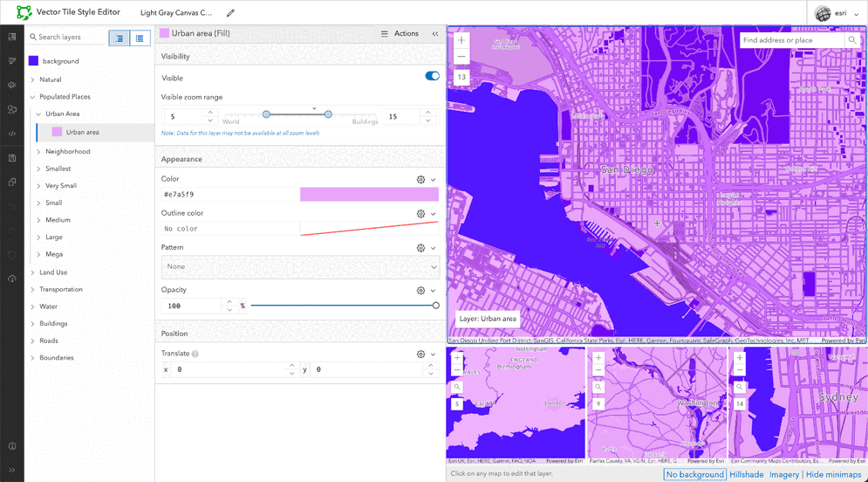This screenshot has width=868, height=482.
Task: Increase the minimum zoom stepper value
Action: coord(210,113)
